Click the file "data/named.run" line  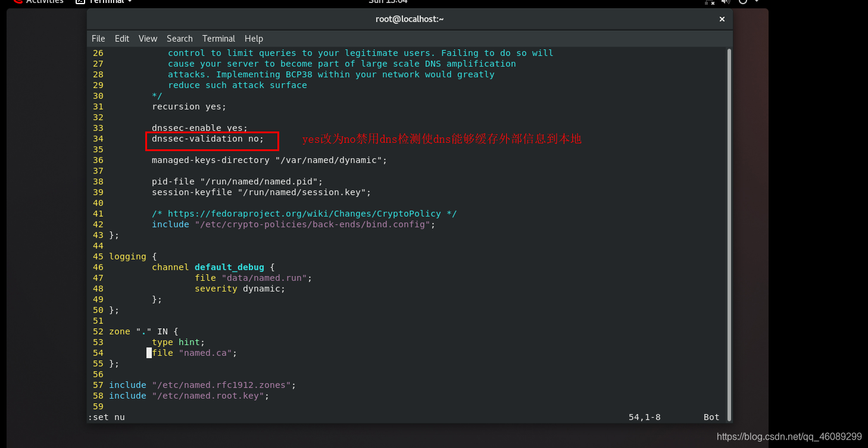tap(253, 278)
